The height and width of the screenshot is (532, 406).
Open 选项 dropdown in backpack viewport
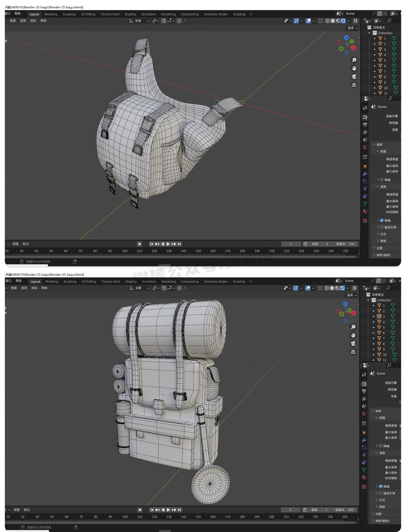point(352,295)
